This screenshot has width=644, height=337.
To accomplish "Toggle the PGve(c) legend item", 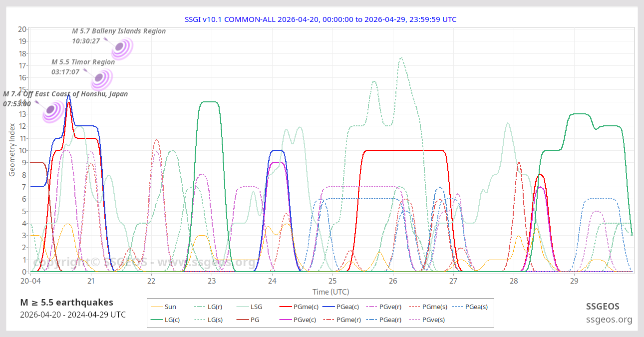I will (x=301, y=320).
